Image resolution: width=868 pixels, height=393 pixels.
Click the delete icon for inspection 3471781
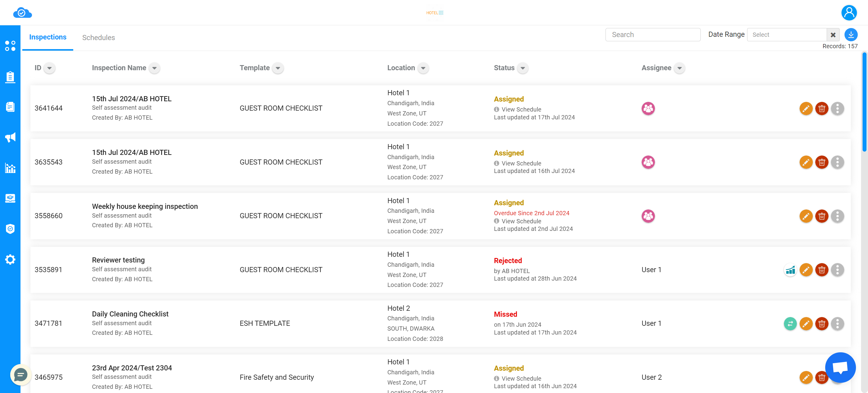click(x=822, y=323)
